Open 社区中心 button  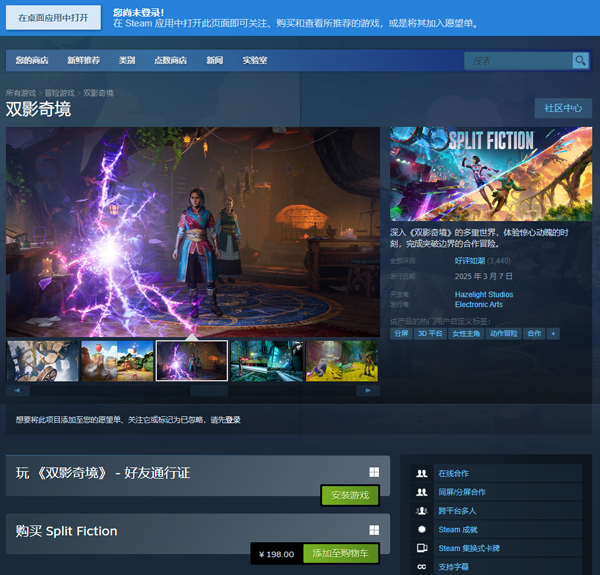point(563,108)
